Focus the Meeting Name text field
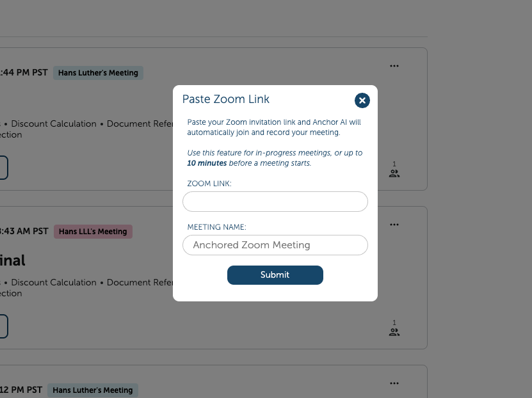The width and height of the screenshot is (532, 398). 275,245
